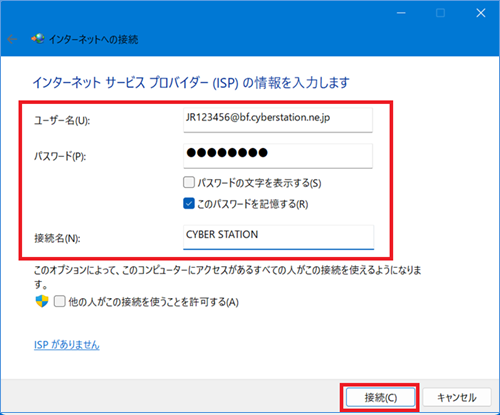
Task: Focus the username field JR123456@bf.cyberstation.ne.jp
Action: coord(278,120)
